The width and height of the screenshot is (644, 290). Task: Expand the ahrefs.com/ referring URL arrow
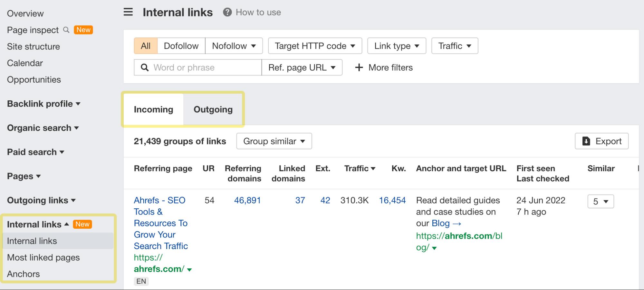pos(189,270)
